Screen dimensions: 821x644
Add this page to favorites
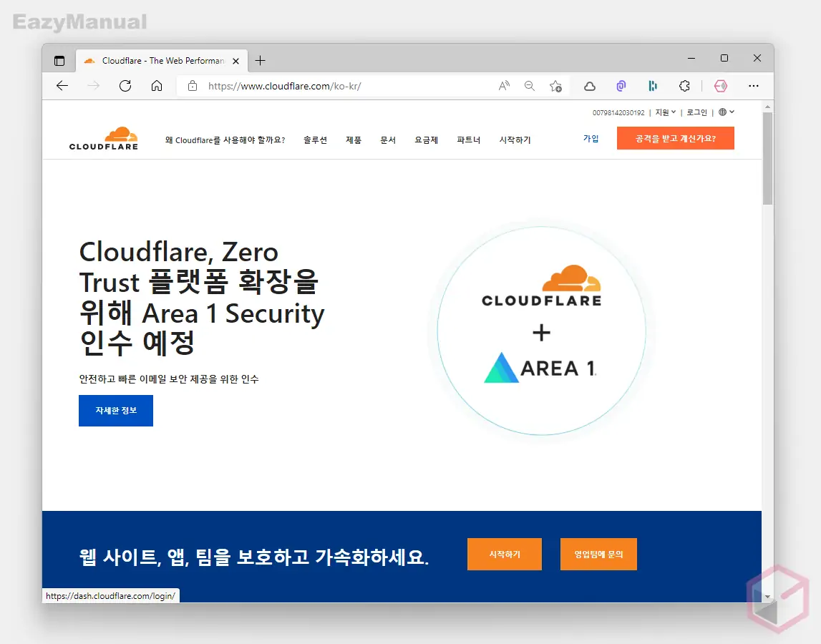coord(555,86)
